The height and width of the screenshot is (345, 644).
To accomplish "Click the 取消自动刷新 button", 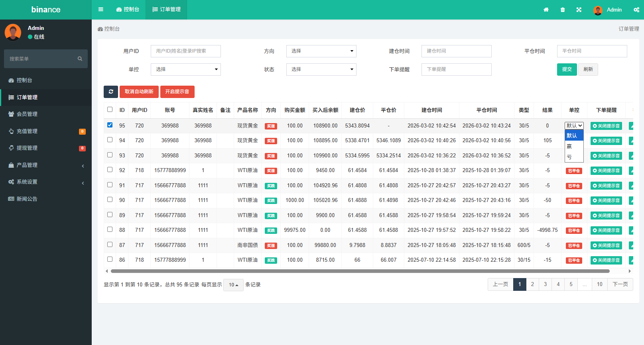I will click(139, 92).
